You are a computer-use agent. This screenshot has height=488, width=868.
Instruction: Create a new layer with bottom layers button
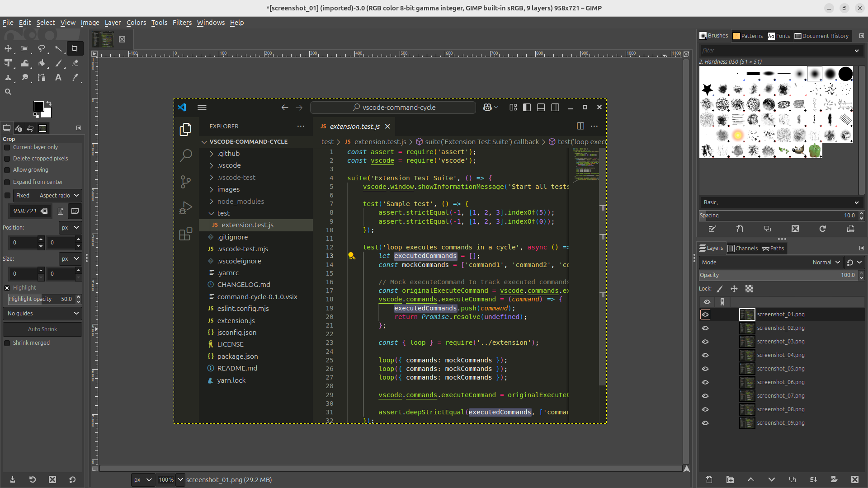[709, 479]
